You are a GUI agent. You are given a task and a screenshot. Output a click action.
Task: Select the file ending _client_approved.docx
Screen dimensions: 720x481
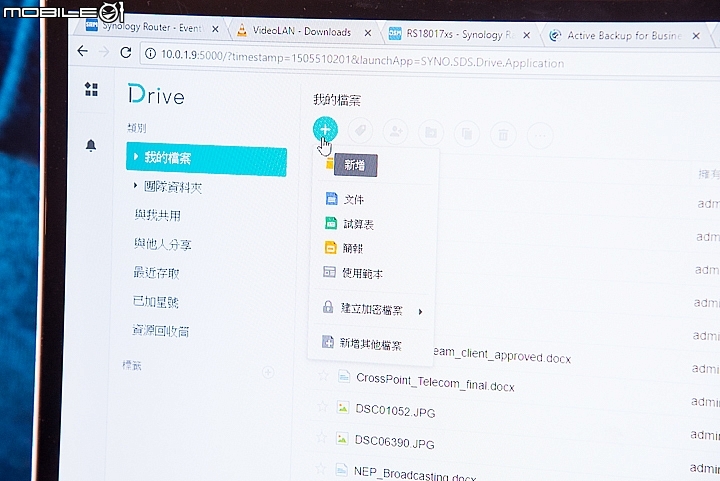pyautogui.click(x=502, y=355)
